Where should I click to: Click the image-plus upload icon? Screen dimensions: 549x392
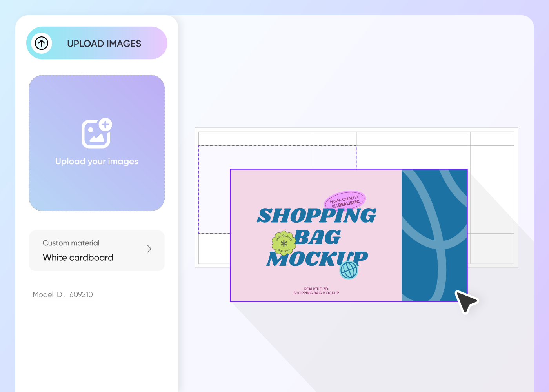(x=96, y=133)
